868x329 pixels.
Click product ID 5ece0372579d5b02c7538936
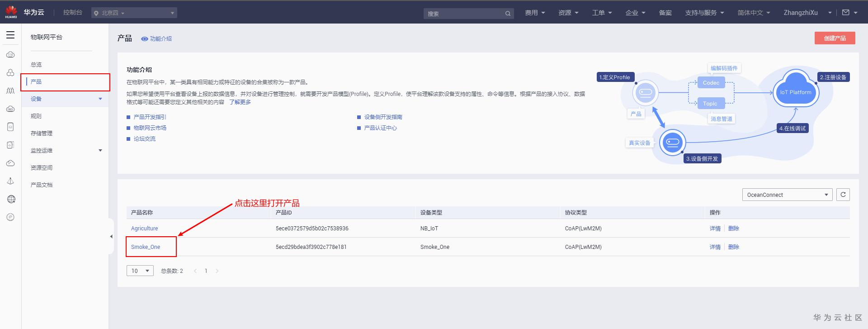pyautogui.click(x=312, y=229)
